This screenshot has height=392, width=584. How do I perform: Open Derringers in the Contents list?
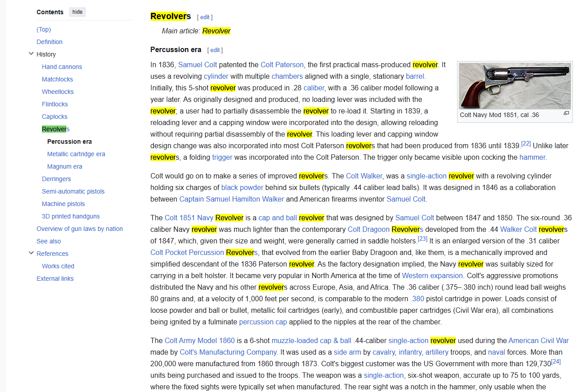(x=57, y=179)
